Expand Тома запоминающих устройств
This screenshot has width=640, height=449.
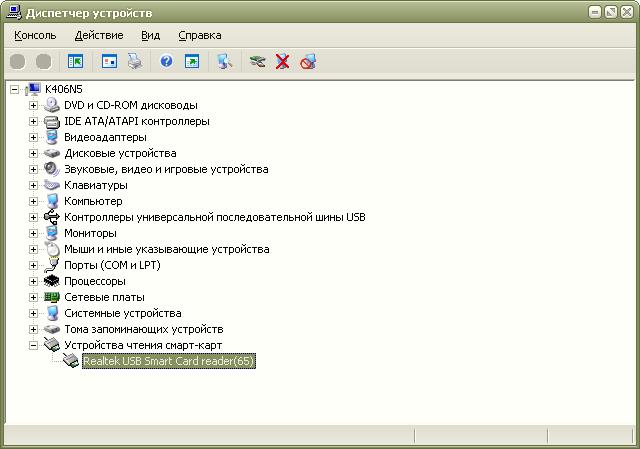tap(33, 329)
